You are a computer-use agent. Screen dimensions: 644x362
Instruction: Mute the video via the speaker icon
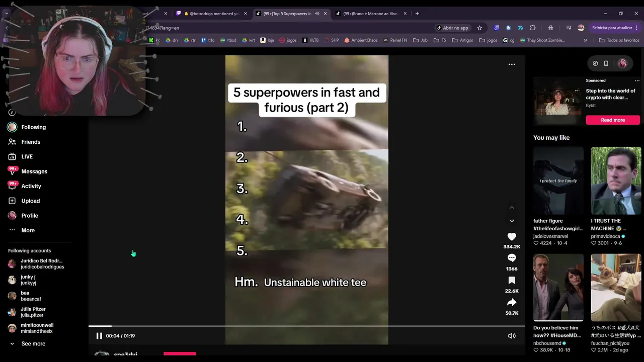click(512, 336)
